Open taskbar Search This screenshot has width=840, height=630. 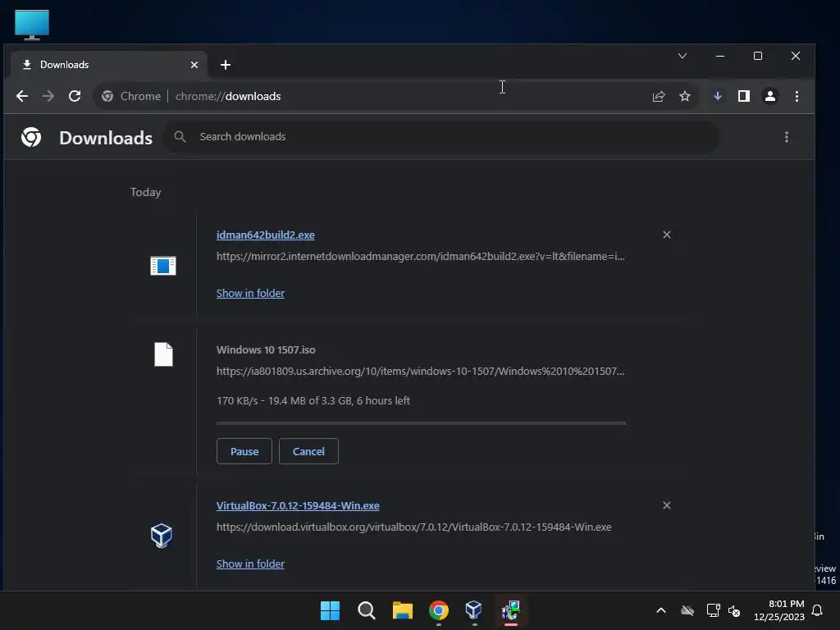click(367, 610)
